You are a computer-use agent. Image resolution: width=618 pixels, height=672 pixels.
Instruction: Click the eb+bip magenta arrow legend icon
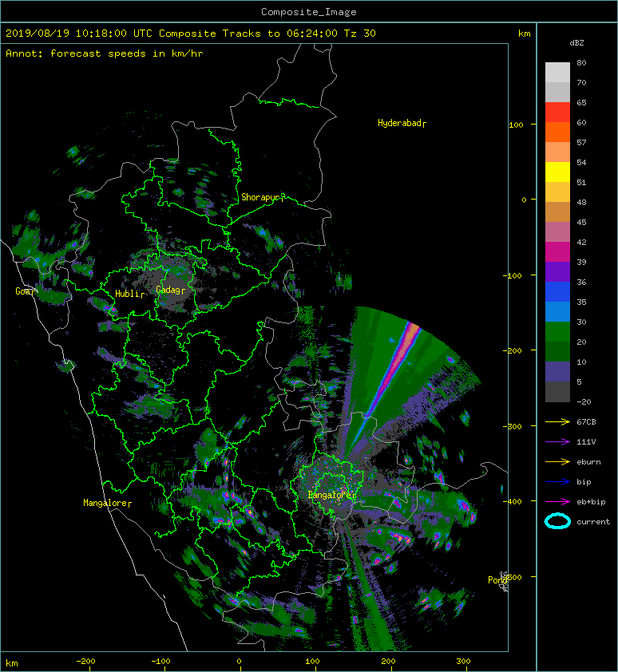(x=557, y=501)
